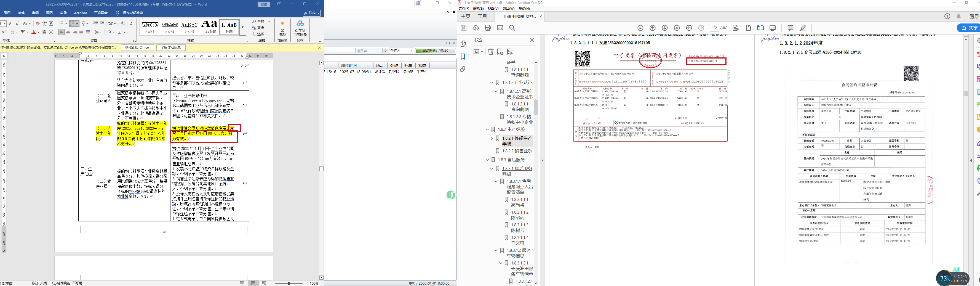Open the Acrobat ribbon tab in Word
This screenshot has width=980, height=286.
tap(81, 13)
